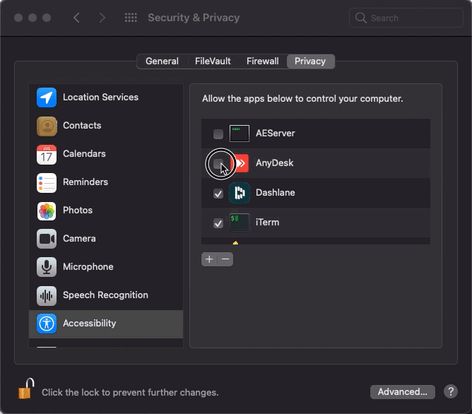Open the FileVault tab

point(213,61)
